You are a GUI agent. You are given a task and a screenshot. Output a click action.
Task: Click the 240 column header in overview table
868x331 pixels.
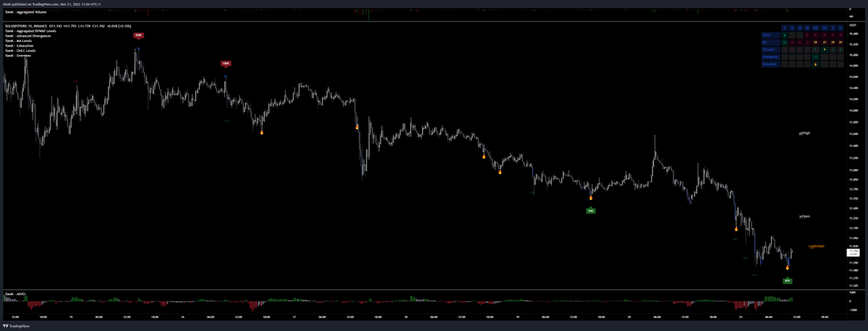(815, 27)
